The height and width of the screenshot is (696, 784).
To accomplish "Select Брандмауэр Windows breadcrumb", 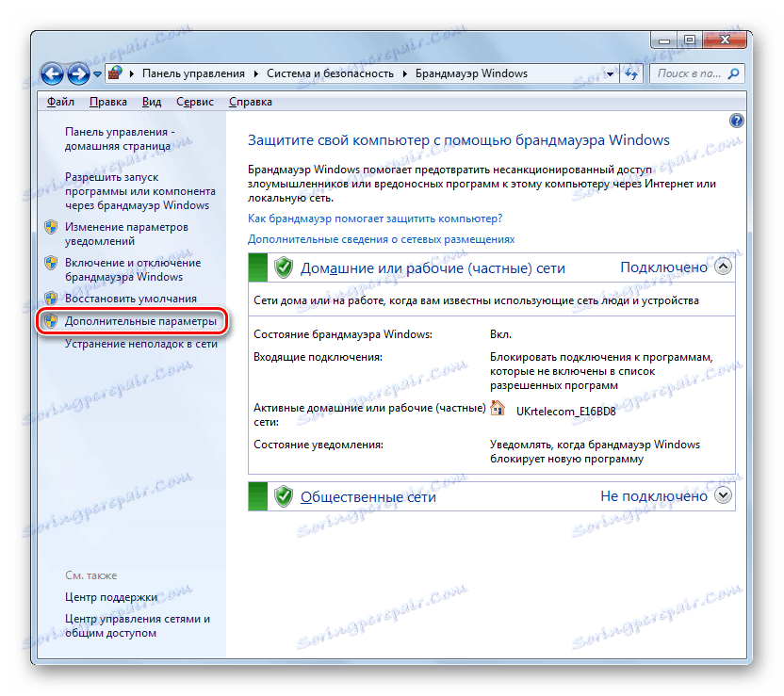I will click(471, 73).
